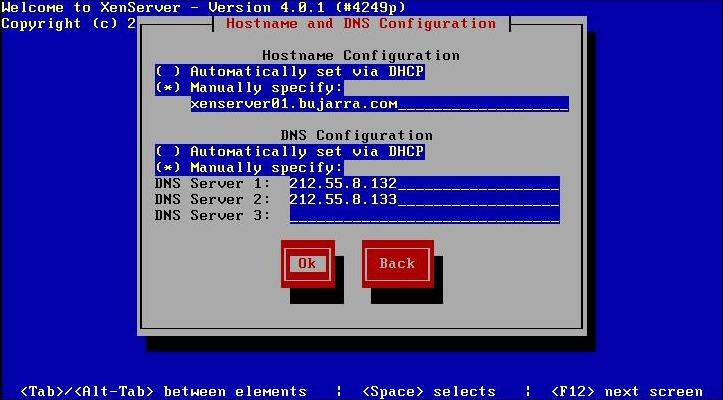Click the DNS Server 2: label

pos(213,199)
